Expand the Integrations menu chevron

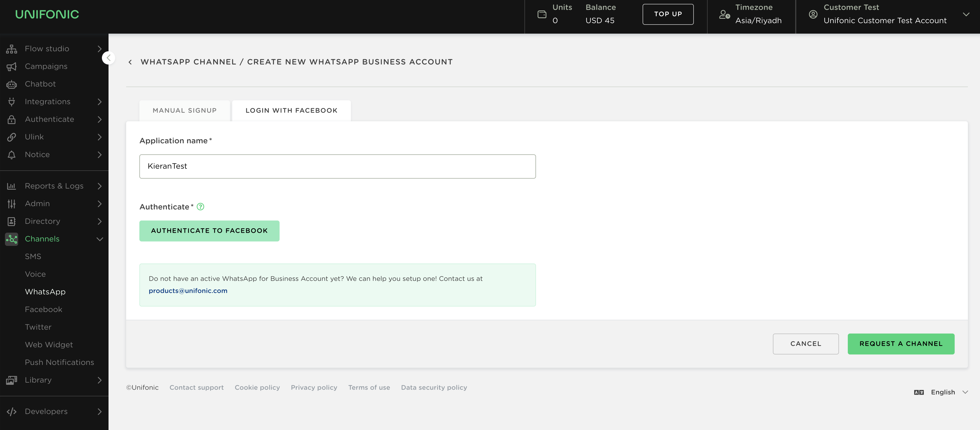pyautogui.click(x=100, y=102)
